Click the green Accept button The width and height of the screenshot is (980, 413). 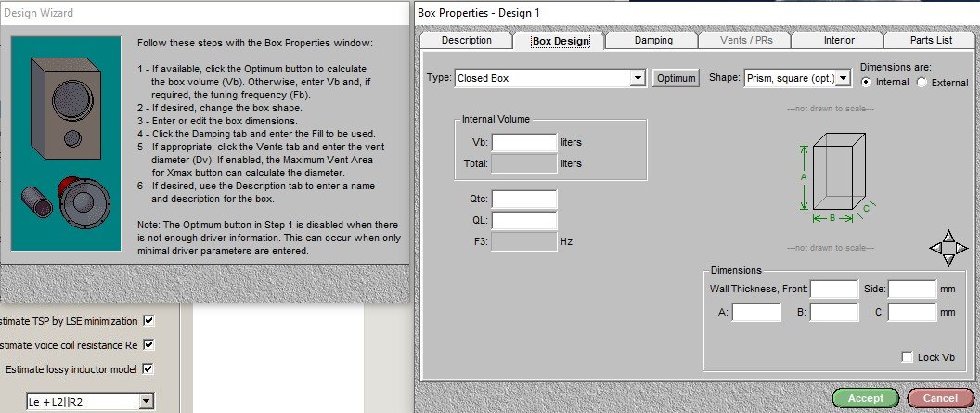866,398
